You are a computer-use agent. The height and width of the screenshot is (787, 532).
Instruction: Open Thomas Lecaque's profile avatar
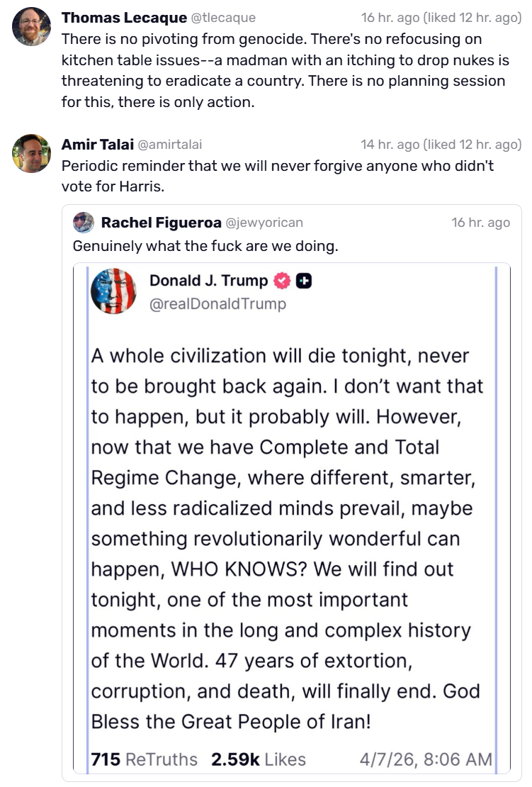(x=31, y=27)
